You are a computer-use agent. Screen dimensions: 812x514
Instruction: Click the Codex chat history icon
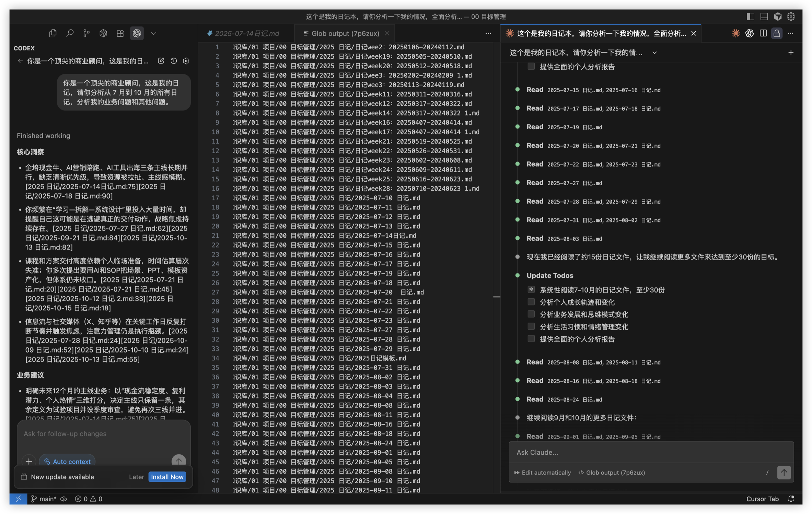coord(174,61)
